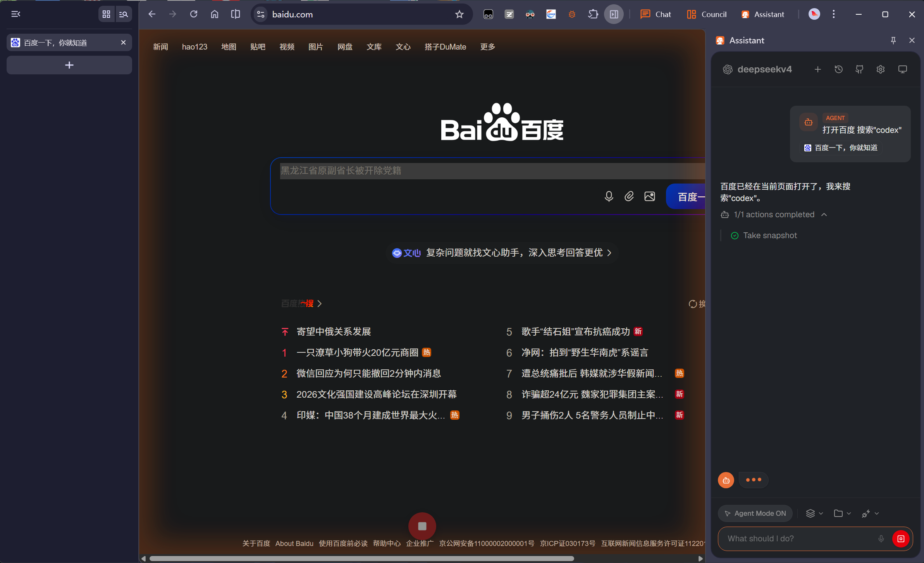Reload the Baidu page
924x563 pixels.
coord(194,14)
